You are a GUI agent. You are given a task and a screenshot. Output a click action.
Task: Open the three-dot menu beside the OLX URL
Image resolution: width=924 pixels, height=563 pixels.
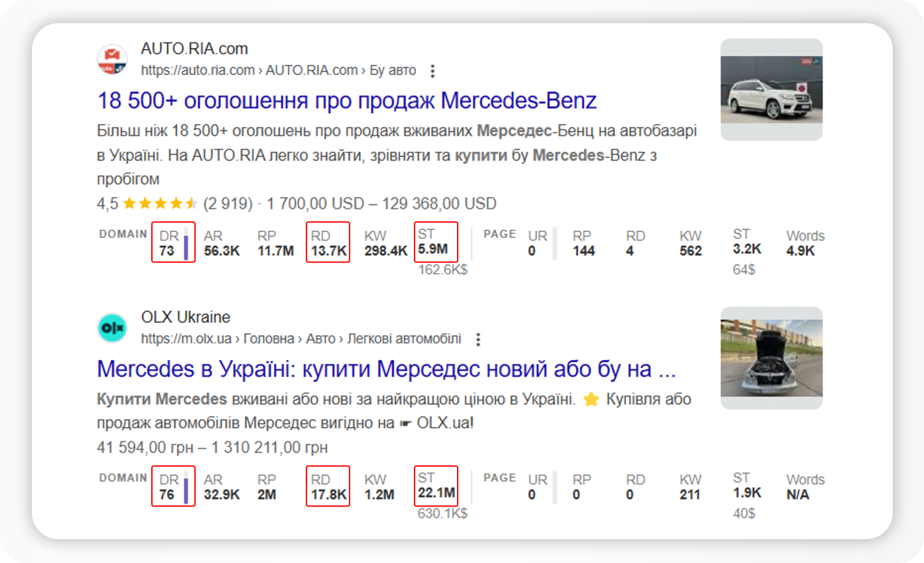point(477,340)
